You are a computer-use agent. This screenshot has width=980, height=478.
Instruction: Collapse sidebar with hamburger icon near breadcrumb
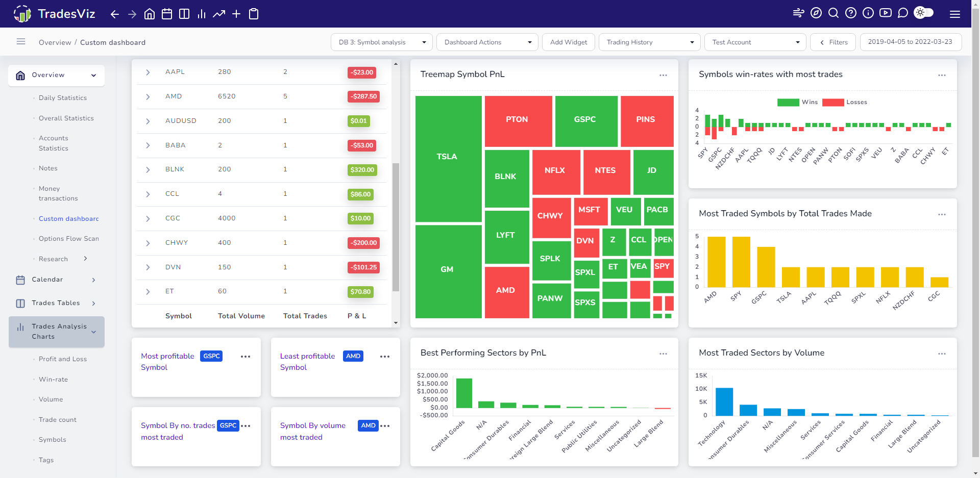(x=21, y=42)
